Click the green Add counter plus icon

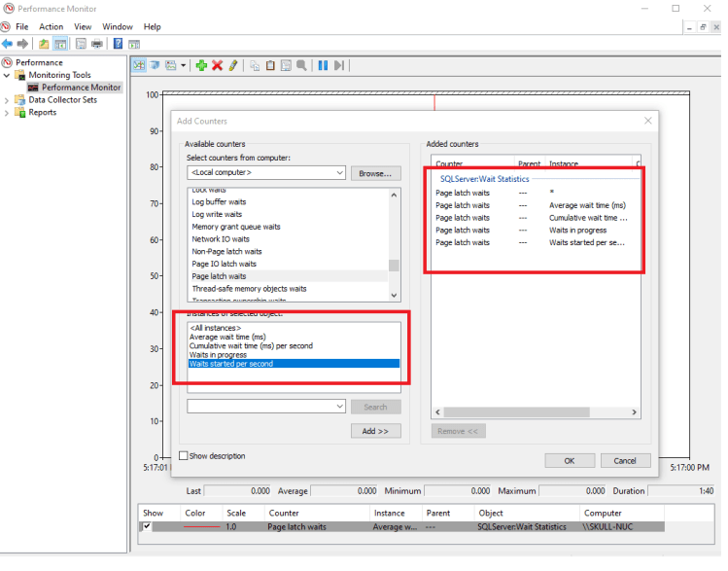(201, 65)
